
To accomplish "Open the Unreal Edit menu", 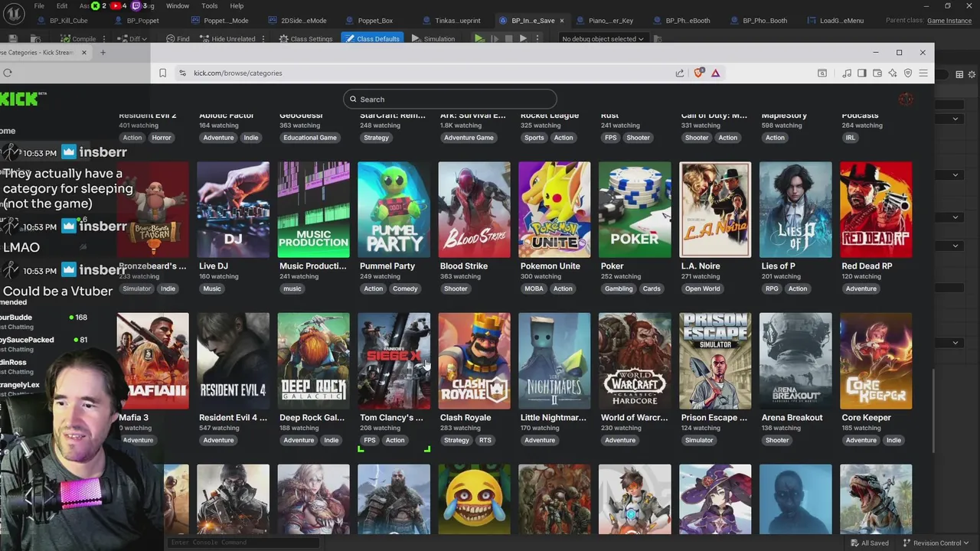I will point(62,6).
